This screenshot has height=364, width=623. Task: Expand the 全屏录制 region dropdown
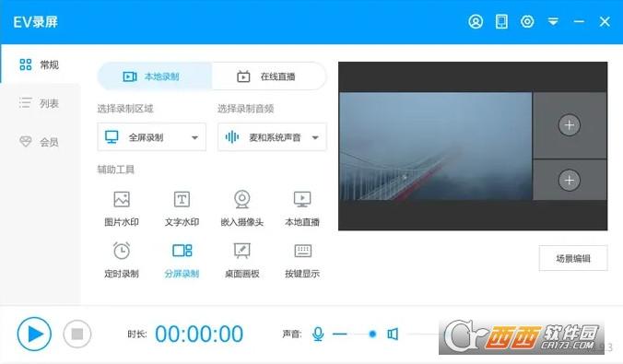(x=152, y=137)
